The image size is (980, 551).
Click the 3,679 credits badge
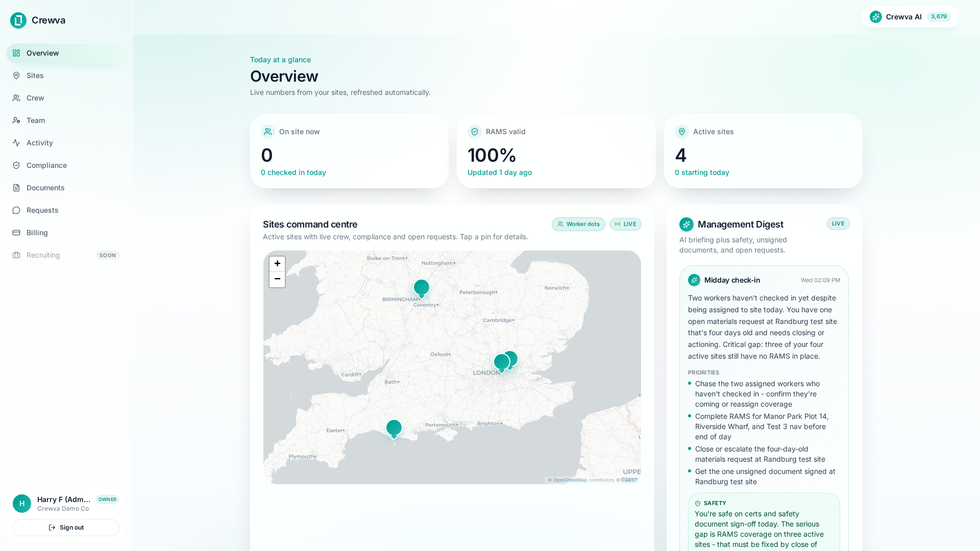(x=939, y=17)
